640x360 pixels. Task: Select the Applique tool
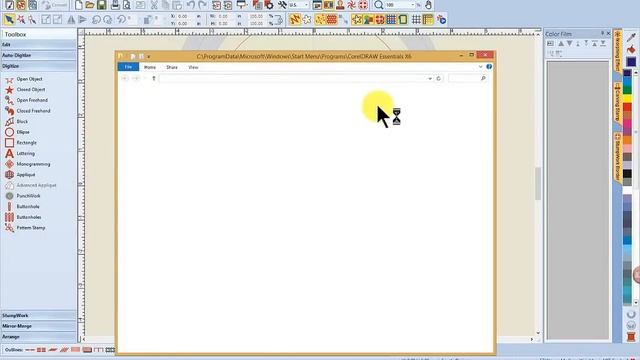point(20,174)
